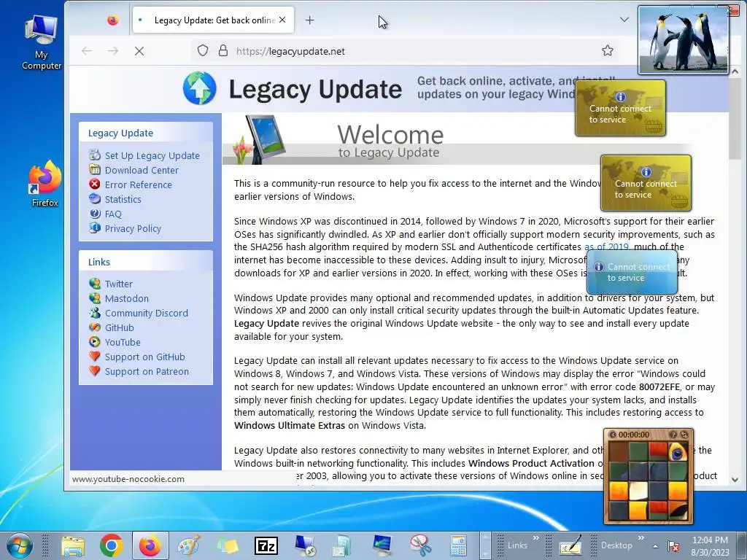Click Support on Patreon link
747x560 pixels.
pyautogui.click(x=147, y=371)
